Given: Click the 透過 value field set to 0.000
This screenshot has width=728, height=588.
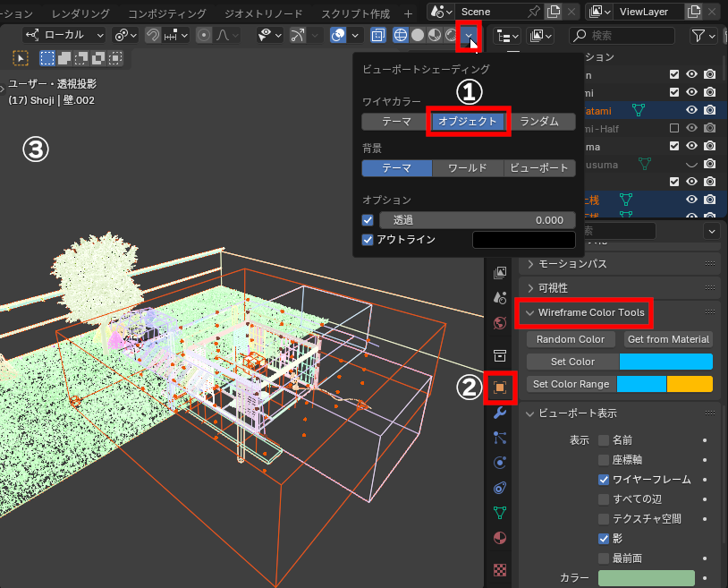Looking at the screenshot, I should (477, 219).
